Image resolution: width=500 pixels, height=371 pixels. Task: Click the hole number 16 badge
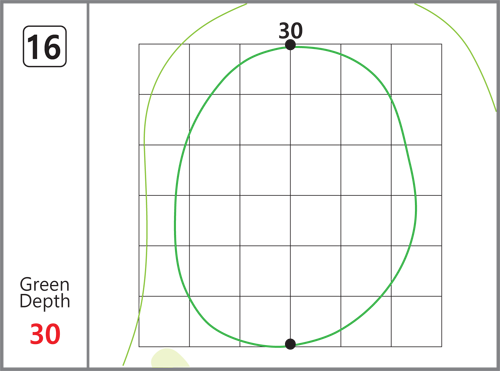point(45,46)
